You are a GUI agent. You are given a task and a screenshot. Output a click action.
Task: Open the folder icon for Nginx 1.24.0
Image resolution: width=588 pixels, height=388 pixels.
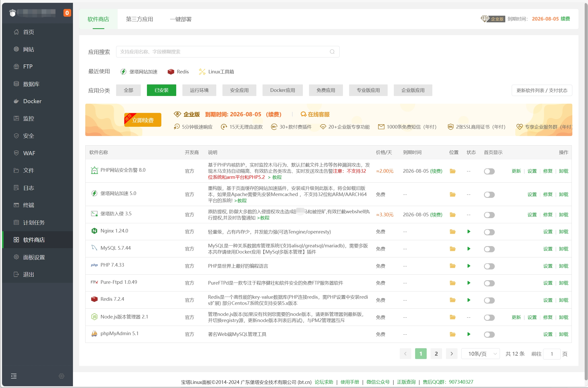(453, 232)
